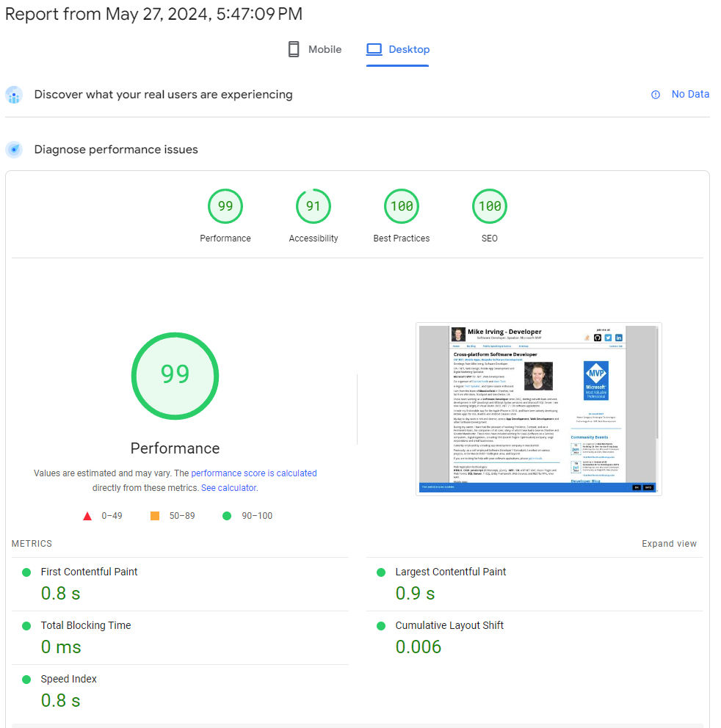Click the real users chart icon
Screen dimensions: 721x728
click(x=14, y=95)
